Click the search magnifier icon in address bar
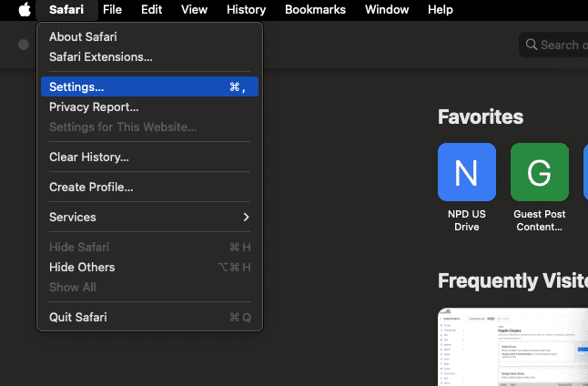The height and width of the screenshot is (386, 588). 531,45
